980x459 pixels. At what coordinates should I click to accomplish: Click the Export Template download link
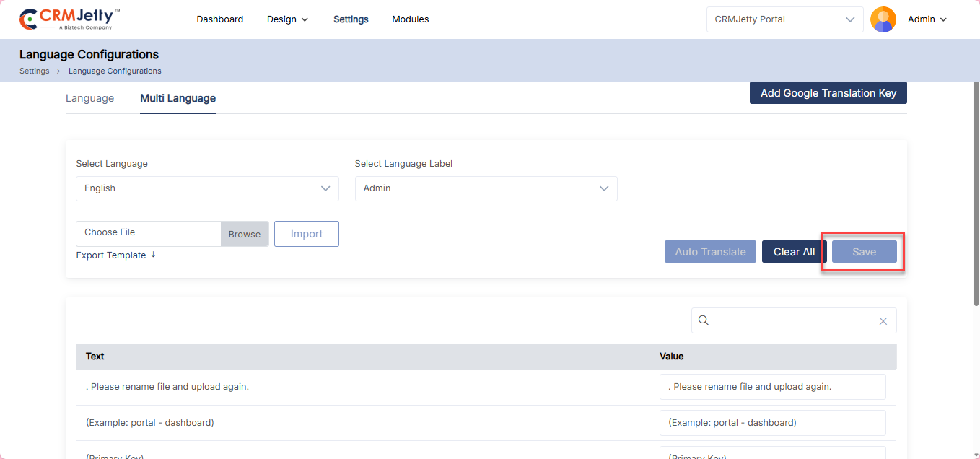(x=116, y=255)
